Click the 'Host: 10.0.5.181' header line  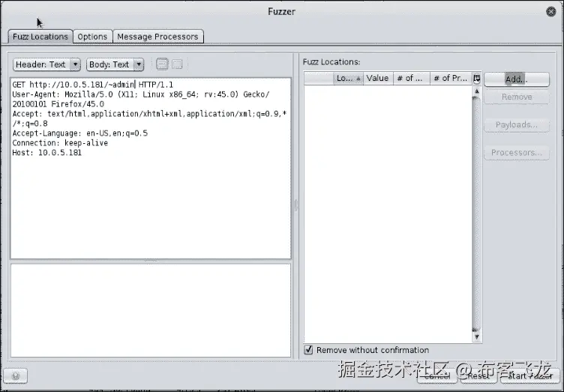pyautogui.click(x=46, y=153)
